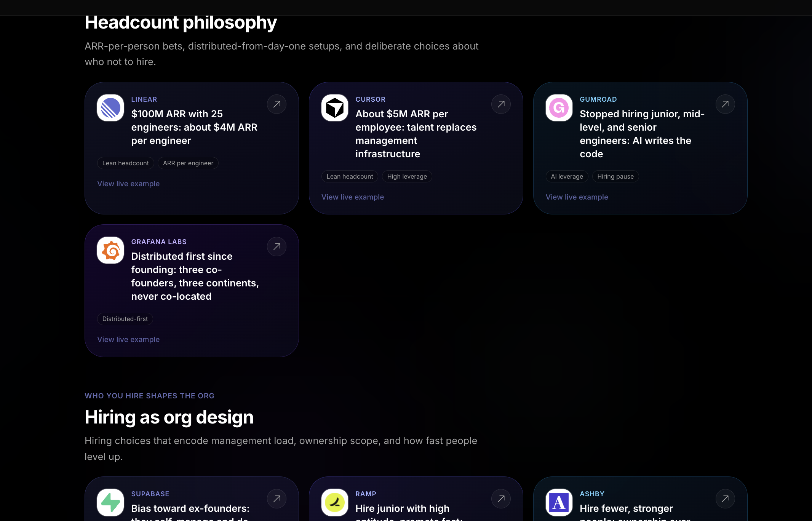Image resolution: width=812 pixels, height=521 pixels.
Task: Click the Ramp logo icon
Action: [335, 502]
